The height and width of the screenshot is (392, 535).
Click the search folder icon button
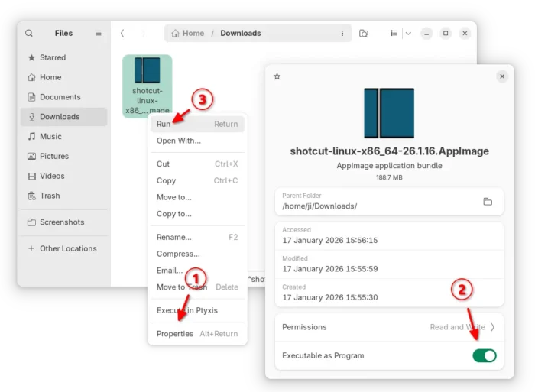point(364,34)
